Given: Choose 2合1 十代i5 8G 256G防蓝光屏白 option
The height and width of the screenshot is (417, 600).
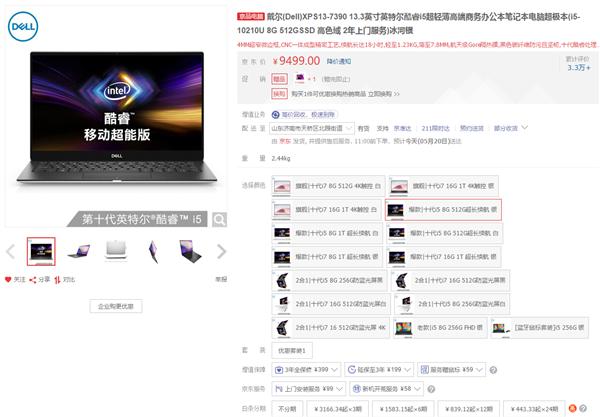Looking at the screenshot, I should (452, 304).
